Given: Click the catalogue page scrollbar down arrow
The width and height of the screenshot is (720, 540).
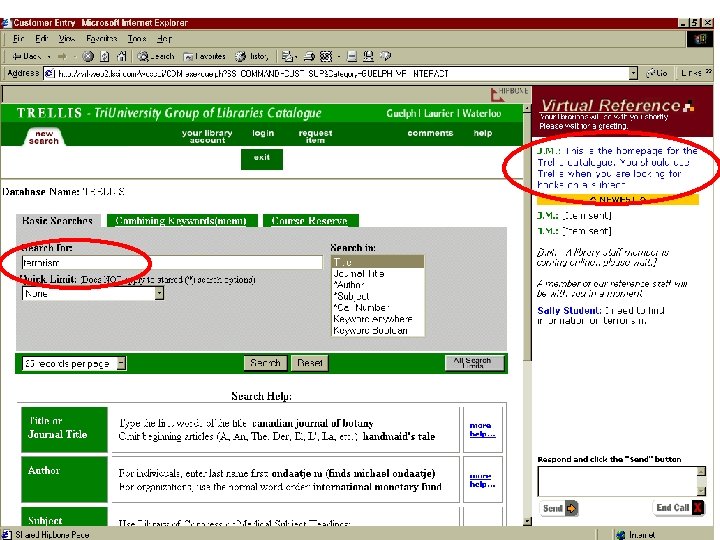Looking at the screenshot, I should pyautogui.click(x=527, y=521).
